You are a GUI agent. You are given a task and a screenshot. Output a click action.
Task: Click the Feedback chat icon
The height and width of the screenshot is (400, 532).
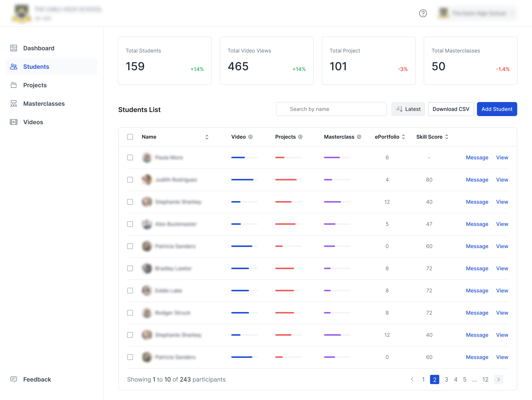[x=14, y=379]
